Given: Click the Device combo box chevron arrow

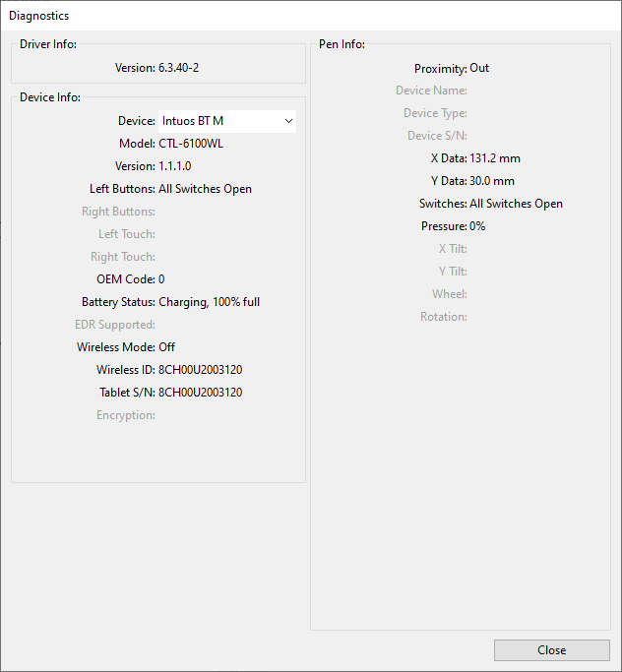Looking at the screenshot, I should pos(288,121).
